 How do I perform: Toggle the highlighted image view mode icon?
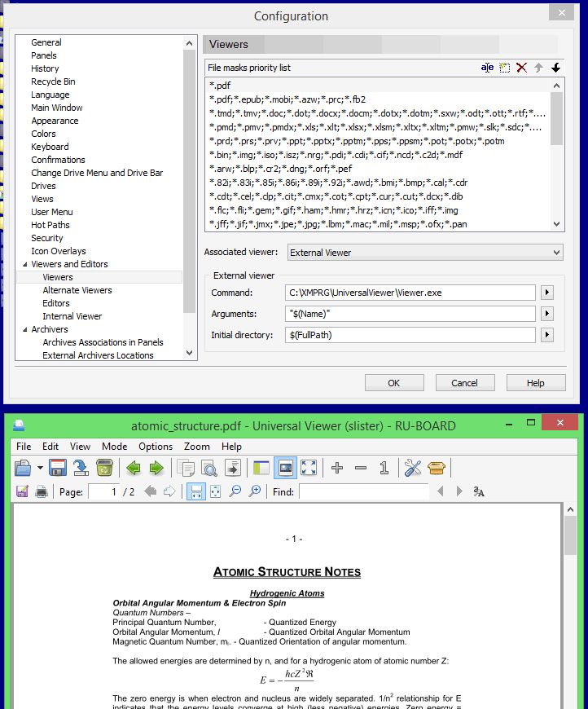(285, 468)
